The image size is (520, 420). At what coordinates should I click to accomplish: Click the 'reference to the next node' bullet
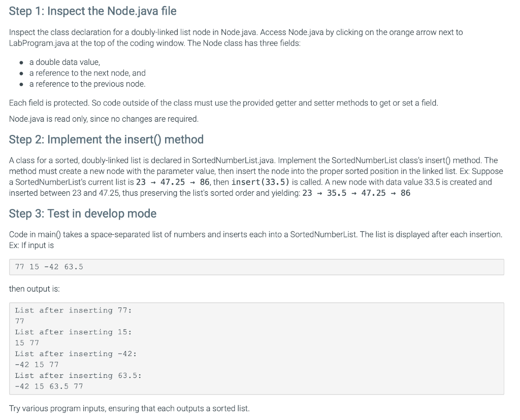pyautogui.click(x=87, y=73)
